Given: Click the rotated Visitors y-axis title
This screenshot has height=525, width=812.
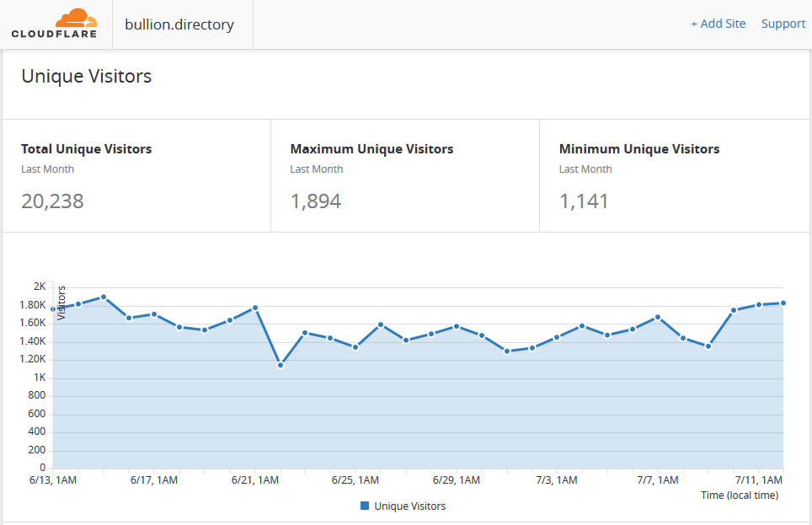Looking at the screenshot, I should 61,303.
